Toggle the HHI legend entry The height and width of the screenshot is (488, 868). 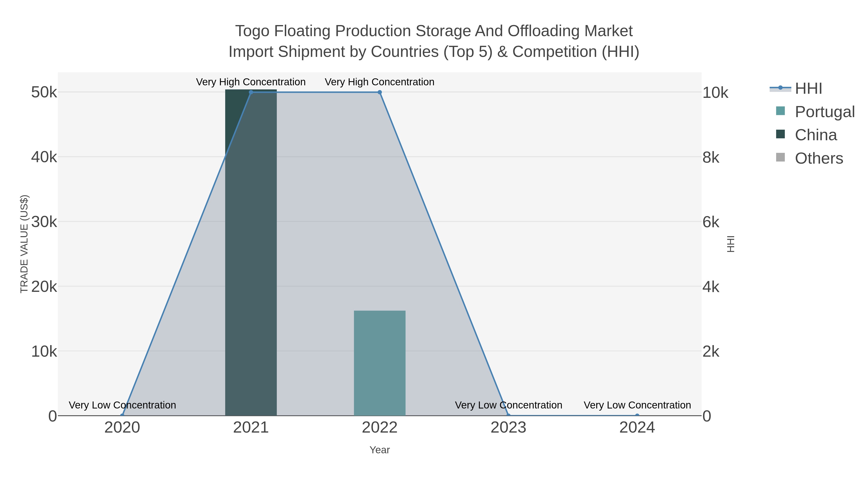pyautogui.click(x=796, y=89)
